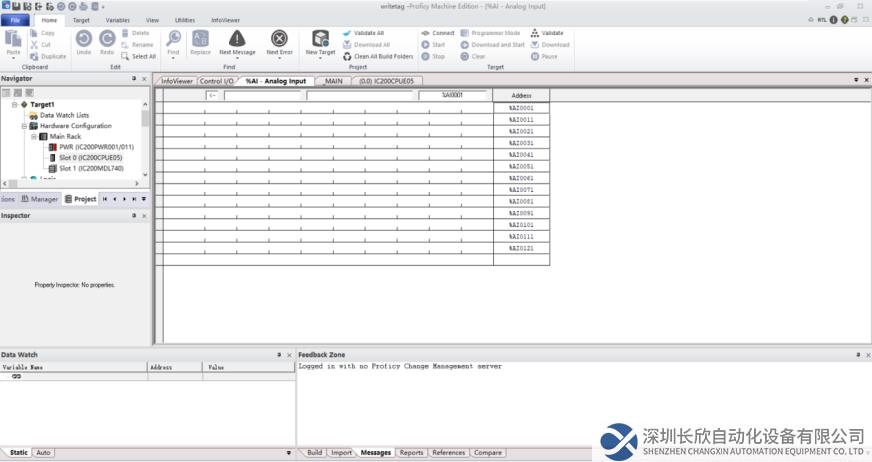
Task: Toggle auto-hide pin on Data Watch panel
Action: point(279,355)
